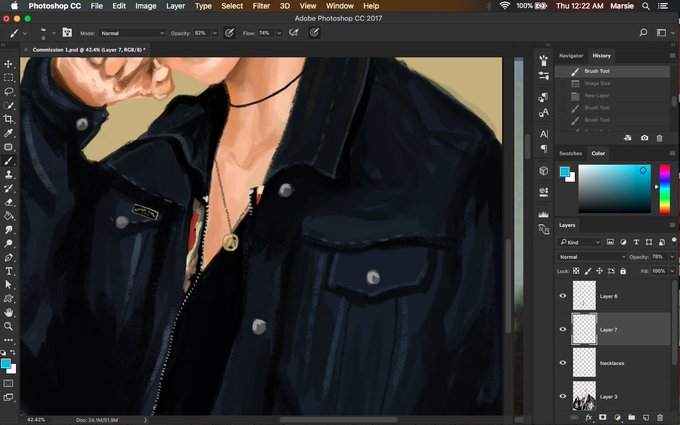Select the Eyedropper tool
The height and width of the screenshot is (425, 680).
pos(8,133)
